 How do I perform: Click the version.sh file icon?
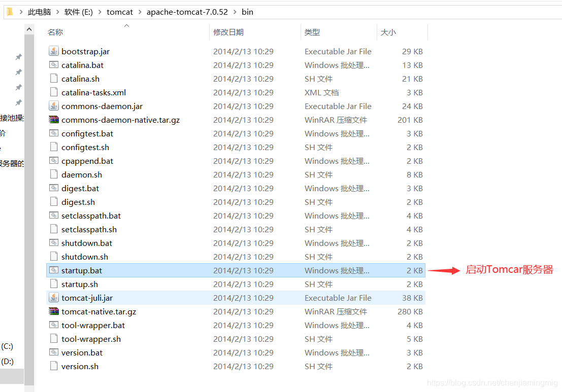click(54, 366)
